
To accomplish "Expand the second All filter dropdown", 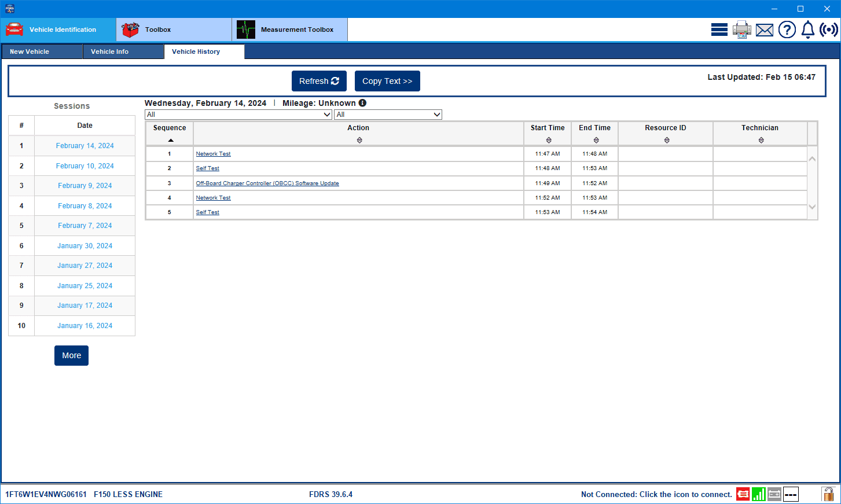I will pos(388,115).
